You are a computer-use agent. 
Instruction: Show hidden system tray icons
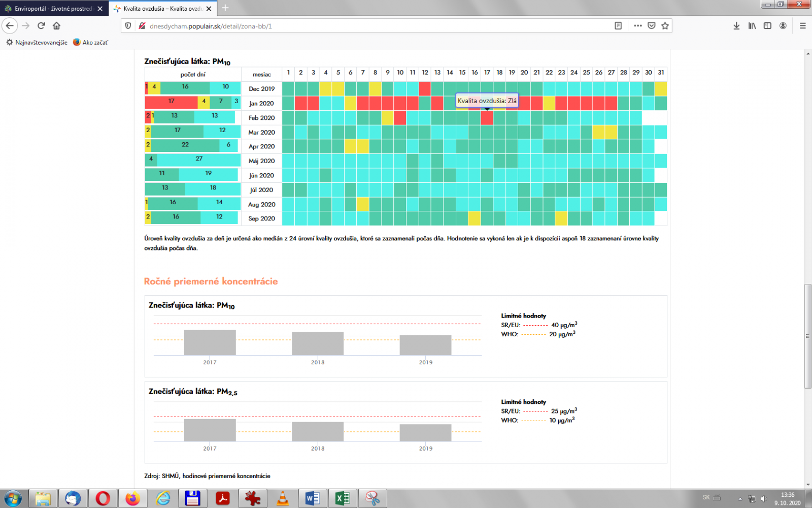740,498
